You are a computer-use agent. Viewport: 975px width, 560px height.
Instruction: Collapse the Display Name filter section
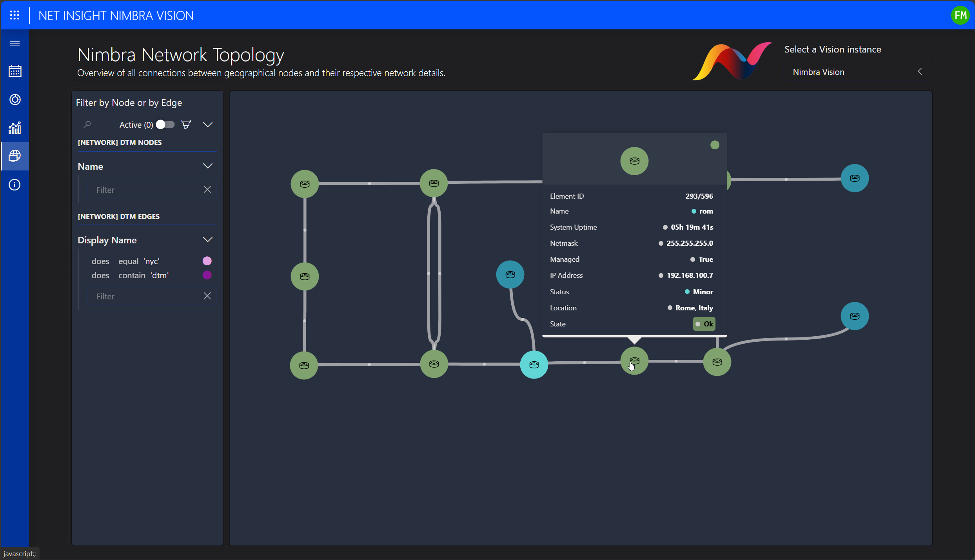point(208,240)
